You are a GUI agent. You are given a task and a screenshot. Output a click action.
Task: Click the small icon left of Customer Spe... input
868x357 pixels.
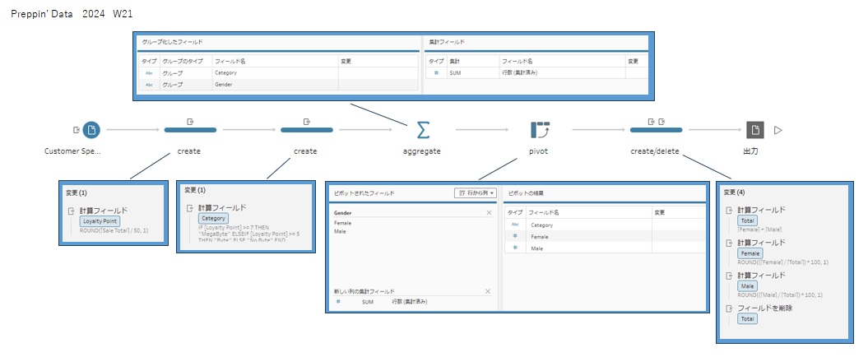click(77, 130)
